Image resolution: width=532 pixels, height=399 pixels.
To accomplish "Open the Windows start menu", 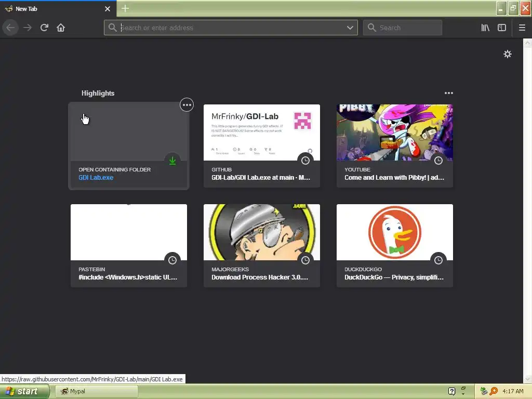I will [x=24, y=391].
